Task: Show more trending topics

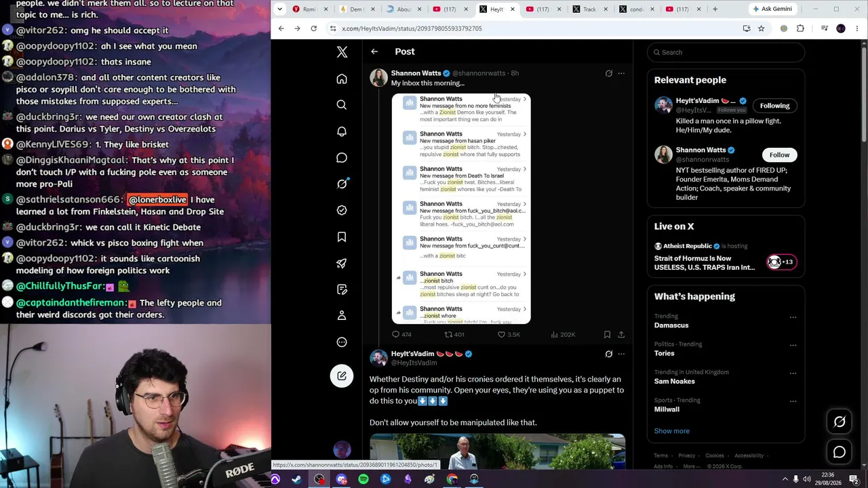Action: (672, 431)
